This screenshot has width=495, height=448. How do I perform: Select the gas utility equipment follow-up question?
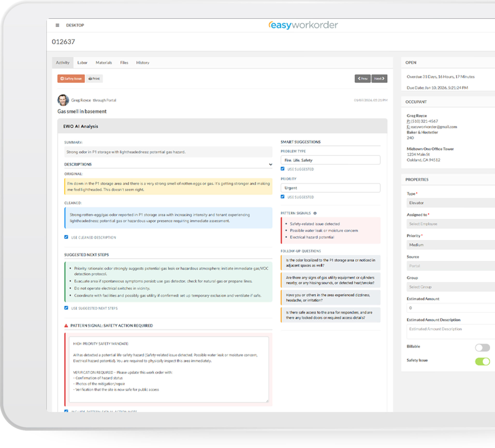330,280
